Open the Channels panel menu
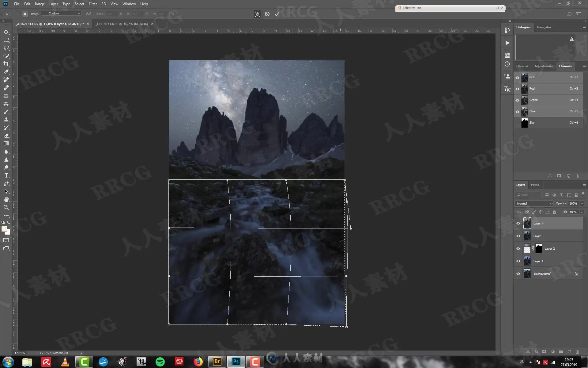The width and height of the screenshot is (588, 368). tap(584, 66)
